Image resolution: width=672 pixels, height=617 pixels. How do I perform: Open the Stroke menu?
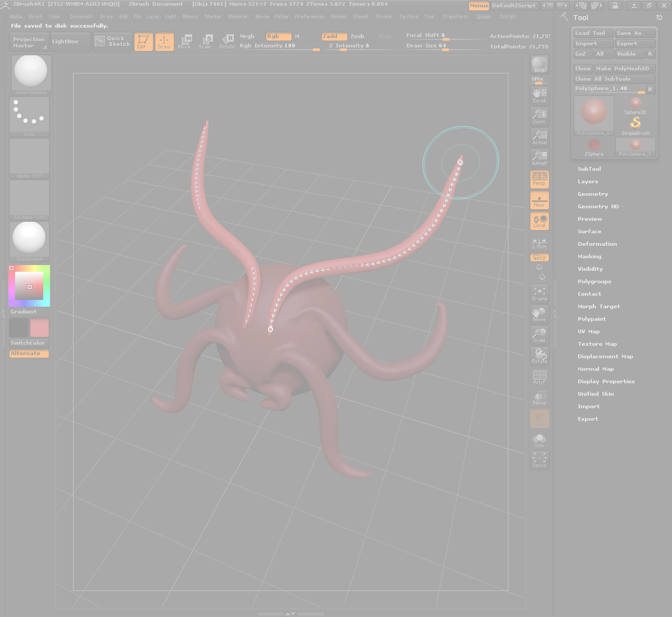pos(383,17)
